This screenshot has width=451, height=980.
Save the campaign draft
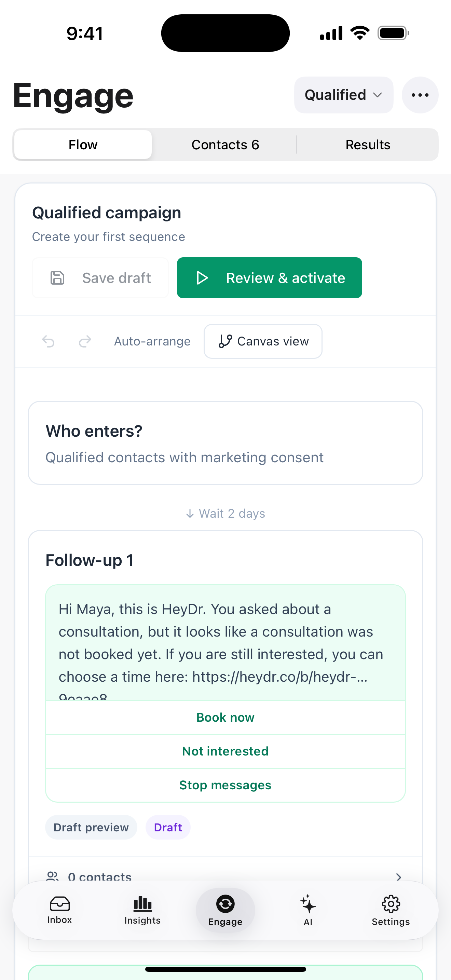pyautogui.click(x=100, y=278)
